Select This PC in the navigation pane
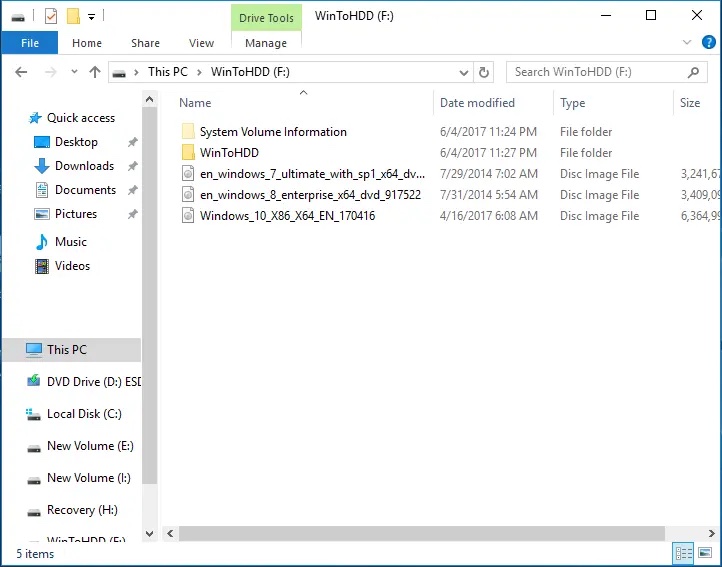Image resolution: width=722 pixels, height=567 pixels. [x=71, y=350]
